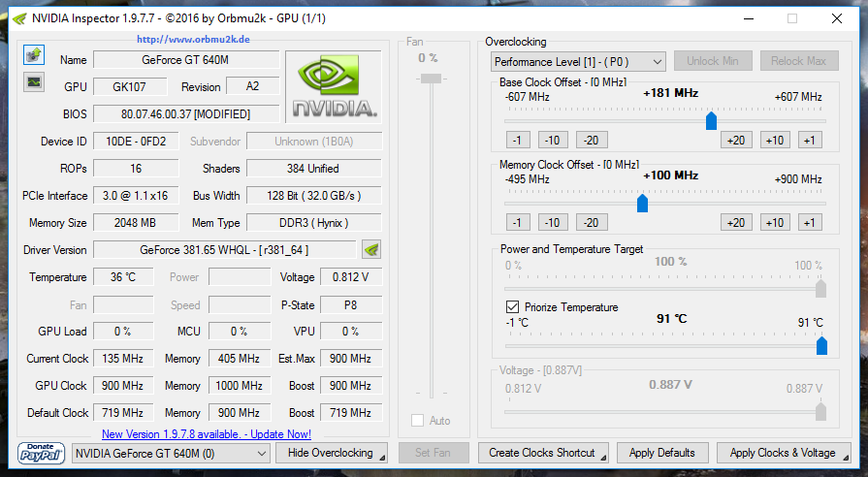868x477 pixels.
Task: Click the PayPal Donate button
Action: [x=41, y=453]
